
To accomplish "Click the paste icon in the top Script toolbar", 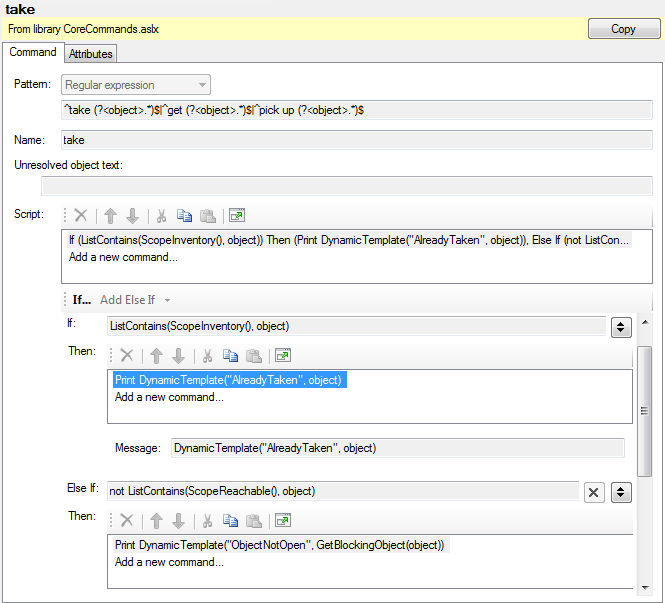I will pyautogui.click(x=207, y=215).
